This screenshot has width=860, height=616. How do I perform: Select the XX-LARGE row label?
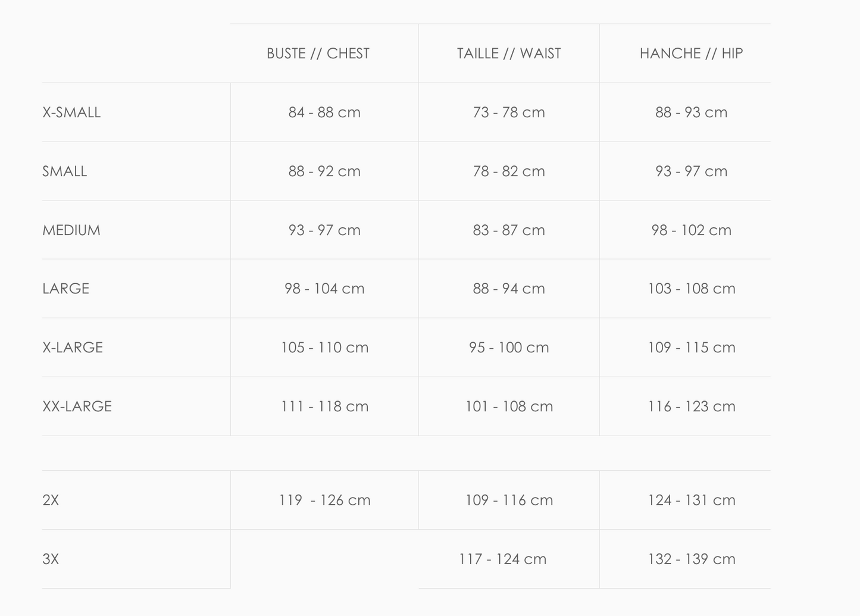click(x=77, y=407)
